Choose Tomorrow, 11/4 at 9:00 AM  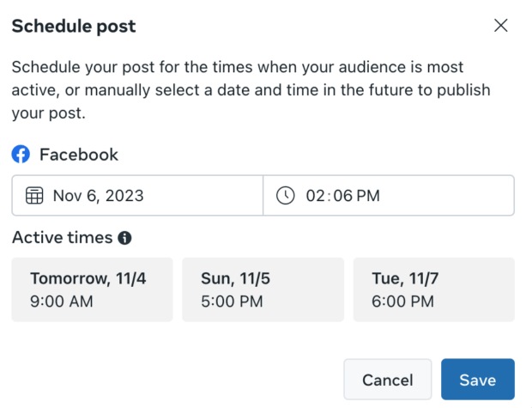click(93, 289)
